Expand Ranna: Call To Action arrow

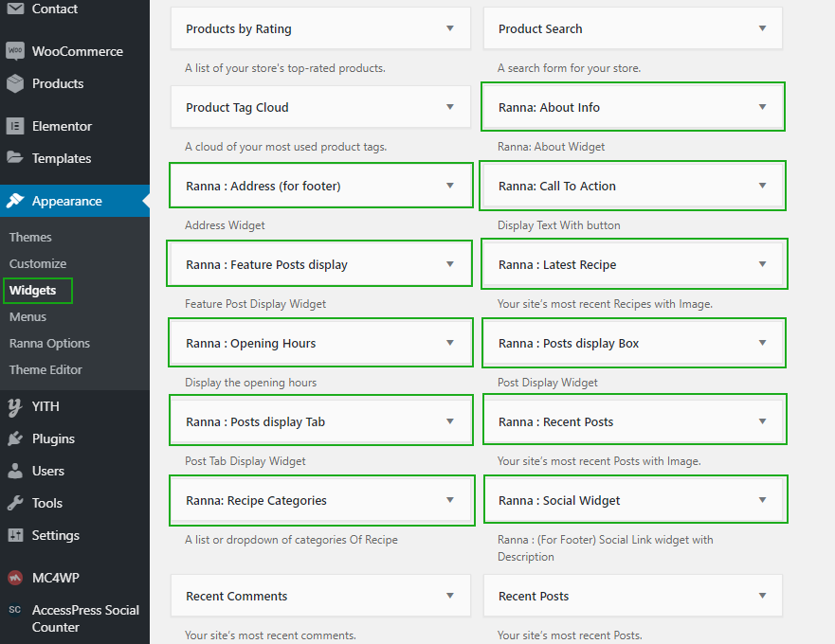[763, 186]
